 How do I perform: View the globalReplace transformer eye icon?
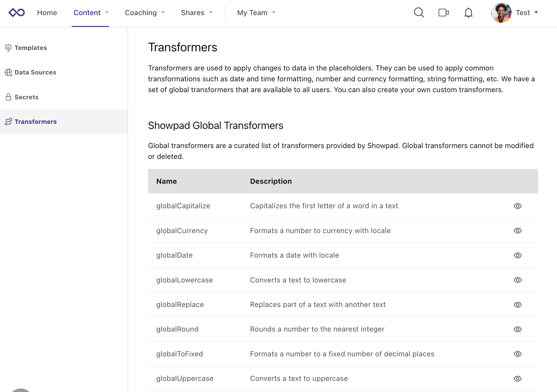[518, 305]
